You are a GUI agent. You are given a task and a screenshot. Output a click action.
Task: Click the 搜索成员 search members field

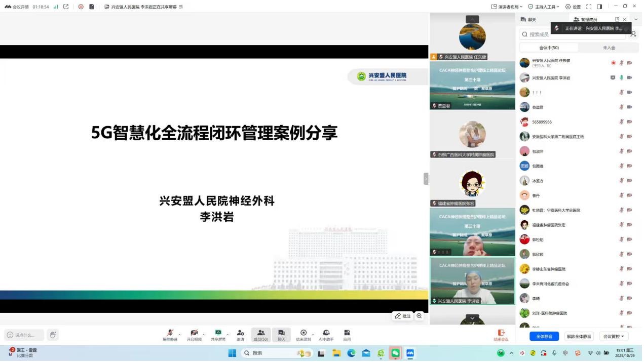pyautogui.click(x=573, y=34)
